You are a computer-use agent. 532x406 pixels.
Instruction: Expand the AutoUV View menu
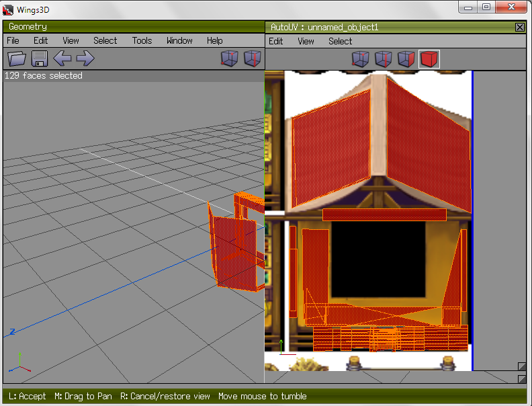tap(306, 41)
